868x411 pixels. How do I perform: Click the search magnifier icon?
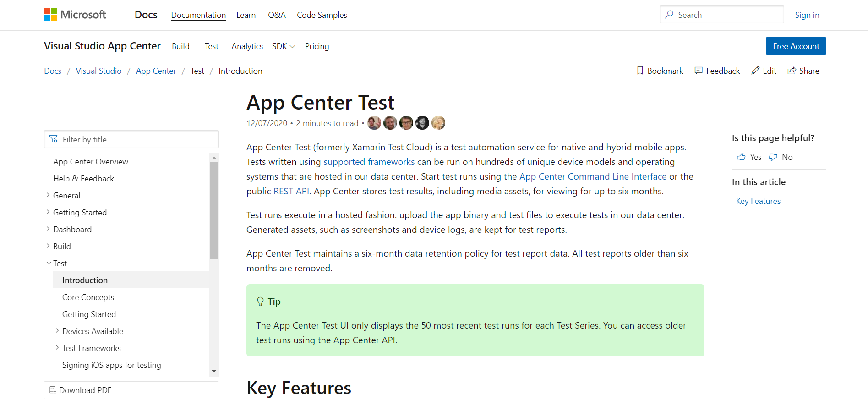(x=669, y=15)
